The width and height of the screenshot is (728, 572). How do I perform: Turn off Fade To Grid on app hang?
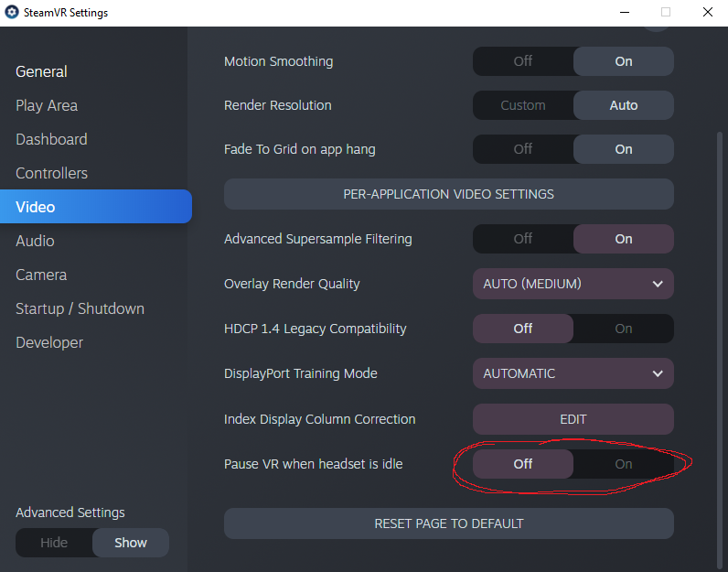523,149
